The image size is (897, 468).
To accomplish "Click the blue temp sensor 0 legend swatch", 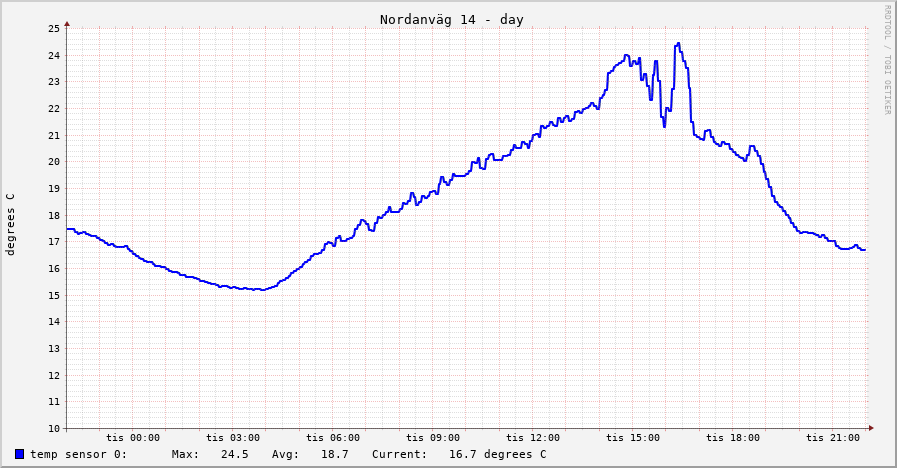I will pyautogui.click(x=19, y=454).
